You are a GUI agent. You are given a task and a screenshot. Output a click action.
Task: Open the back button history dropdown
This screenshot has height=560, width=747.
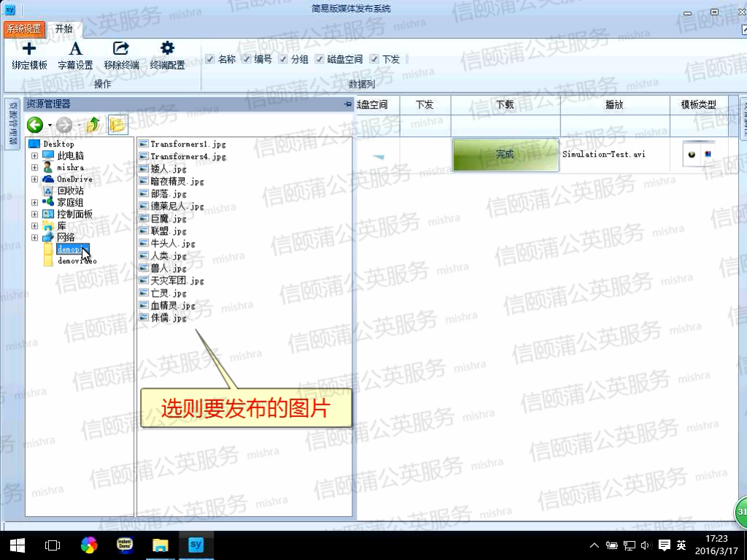pos(50,125)
